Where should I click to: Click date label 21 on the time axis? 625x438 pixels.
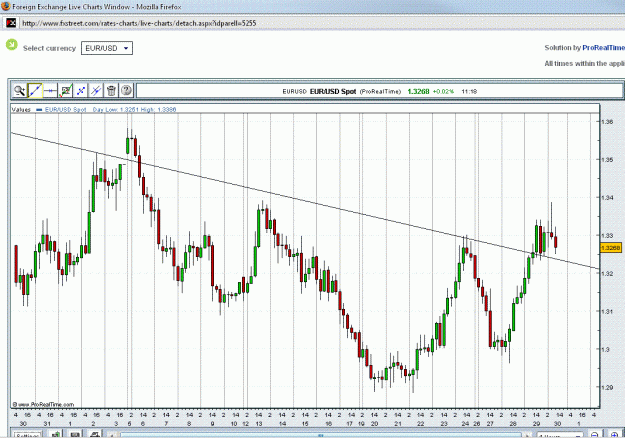pyautogui.click(x=397, y=424)
